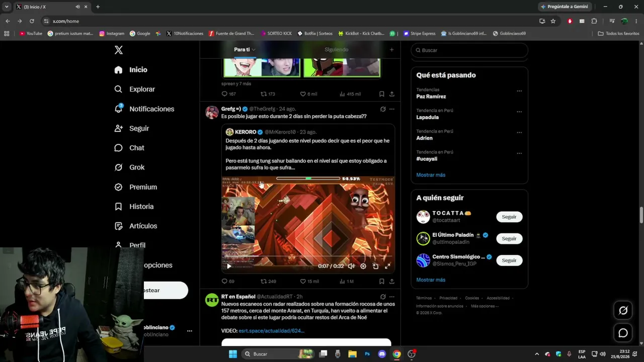Expand options for Adrien trend
This screenshot has height=362, width=644.
coord(519,133)
